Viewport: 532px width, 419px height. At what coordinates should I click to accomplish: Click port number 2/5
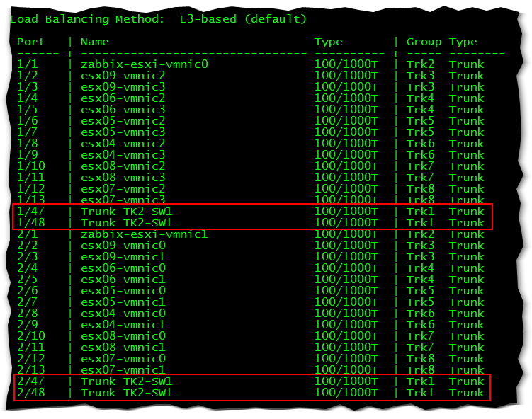(x=28, y=280)
